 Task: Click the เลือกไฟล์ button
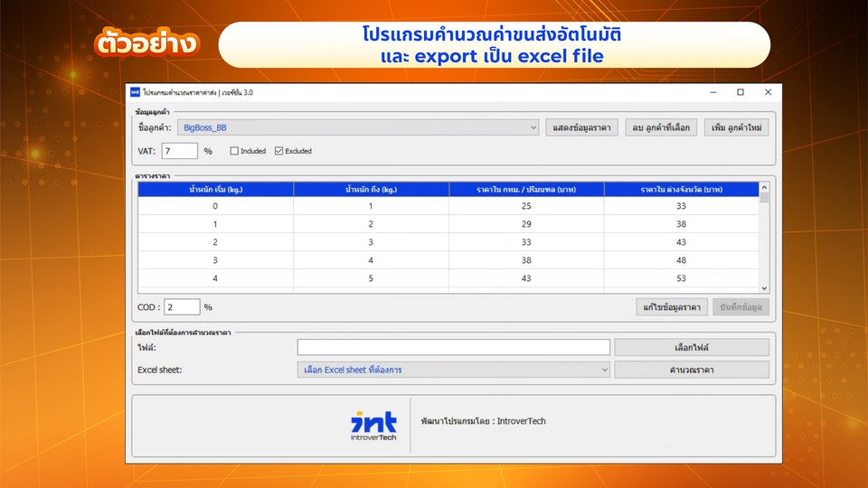coord(692,347)
